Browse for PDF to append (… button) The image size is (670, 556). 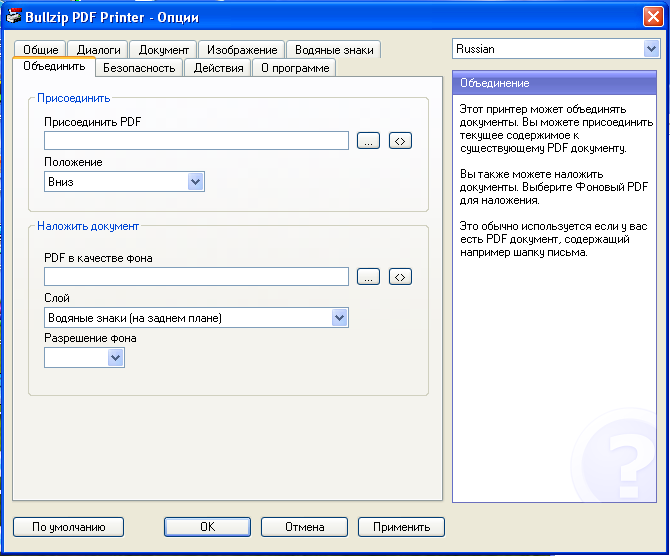[x=368, y=141]
